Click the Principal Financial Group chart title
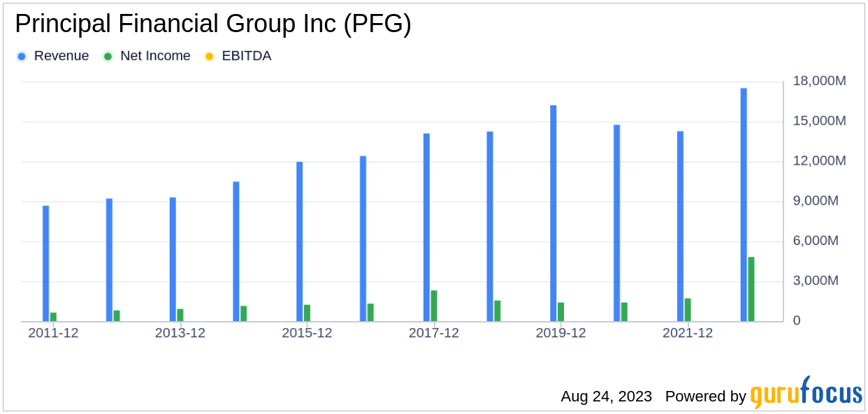The width and height of the screenshot is (868, 414). coord(213,24)
